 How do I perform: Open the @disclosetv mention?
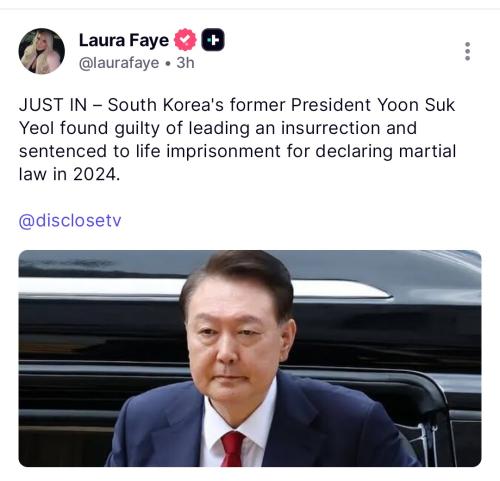tap(70, 221)
